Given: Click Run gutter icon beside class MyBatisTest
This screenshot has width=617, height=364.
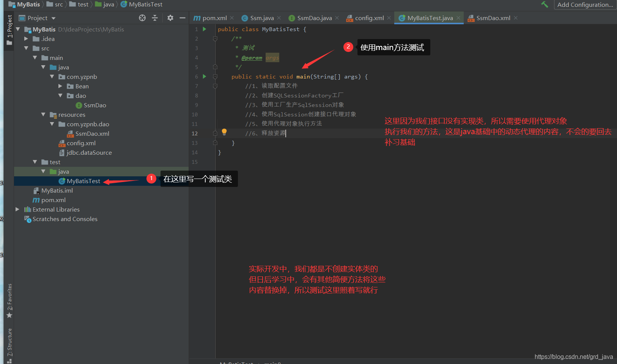Looking at the screenshot, I should (x=205, y=29).
